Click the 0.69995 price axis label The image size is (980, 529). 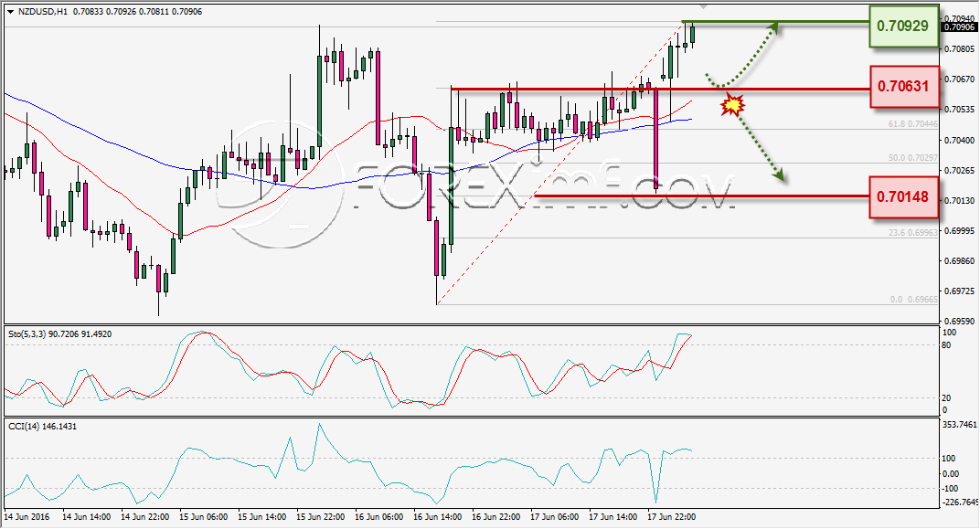(x=959, y=230)
